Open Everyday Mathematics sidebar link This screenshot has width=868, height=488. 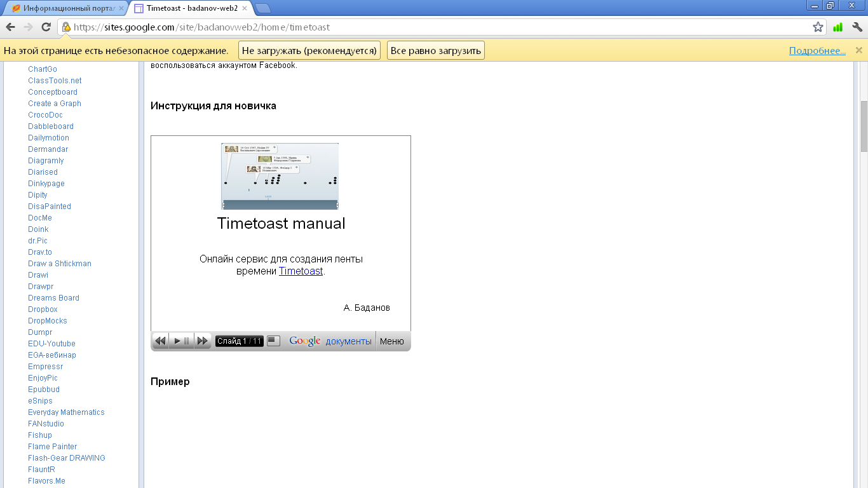coord(66,412)
